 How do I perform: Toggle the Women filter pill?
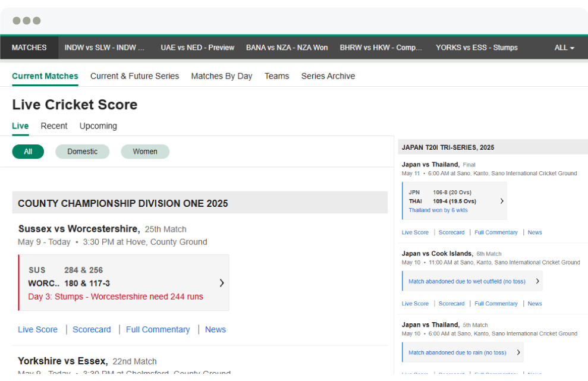coord(145,152)
